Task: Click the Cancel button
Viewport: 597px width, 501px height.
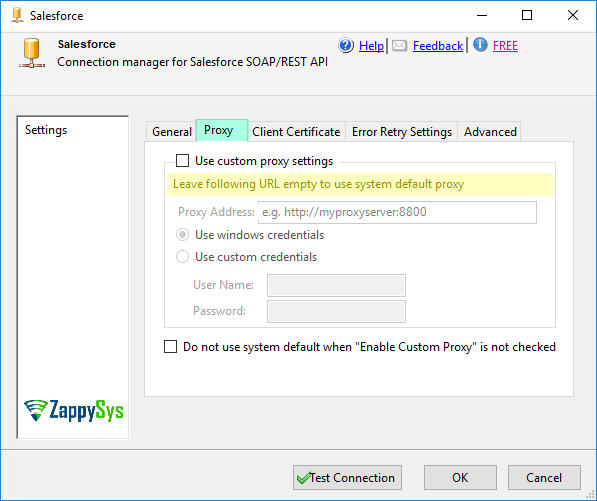Action: 544,477
